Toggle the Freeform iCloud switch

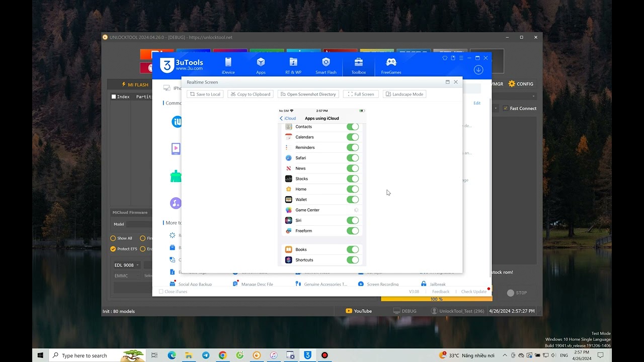[353, 231]
